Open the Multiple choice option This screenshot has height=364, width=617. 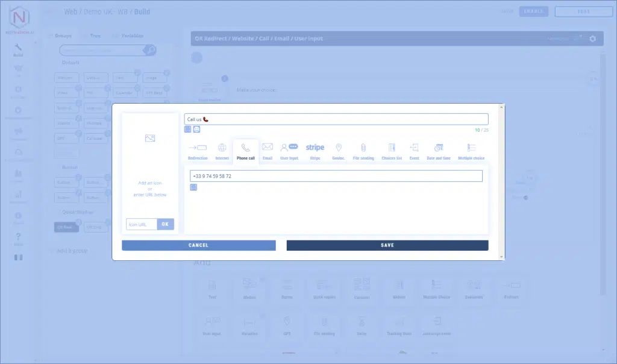coord(471,151)
